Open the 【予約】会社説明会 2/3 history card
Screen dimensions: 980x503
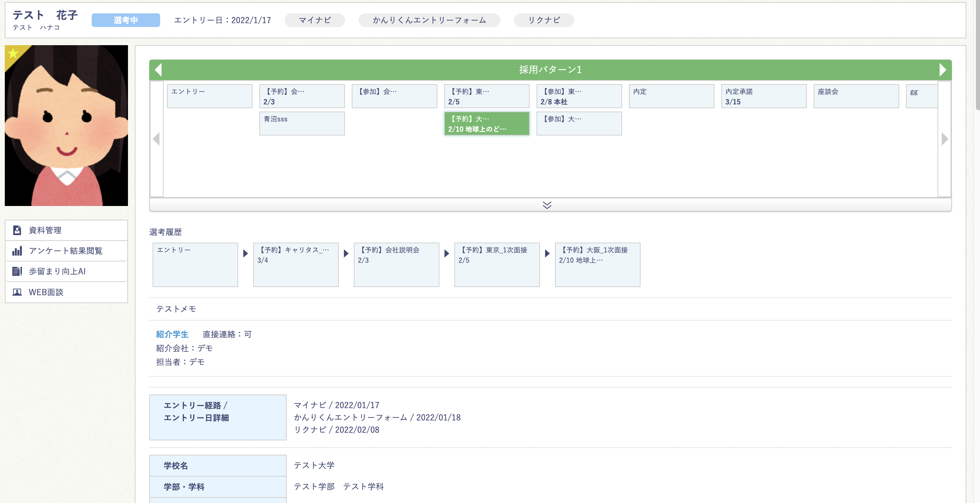[x=396, y=265]
